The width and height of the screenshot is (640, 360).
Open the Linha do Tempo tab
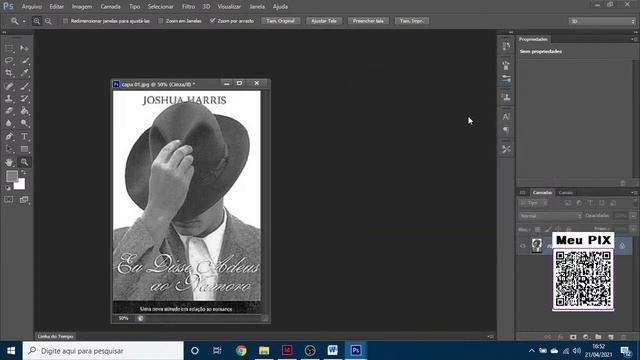point(56,336)
